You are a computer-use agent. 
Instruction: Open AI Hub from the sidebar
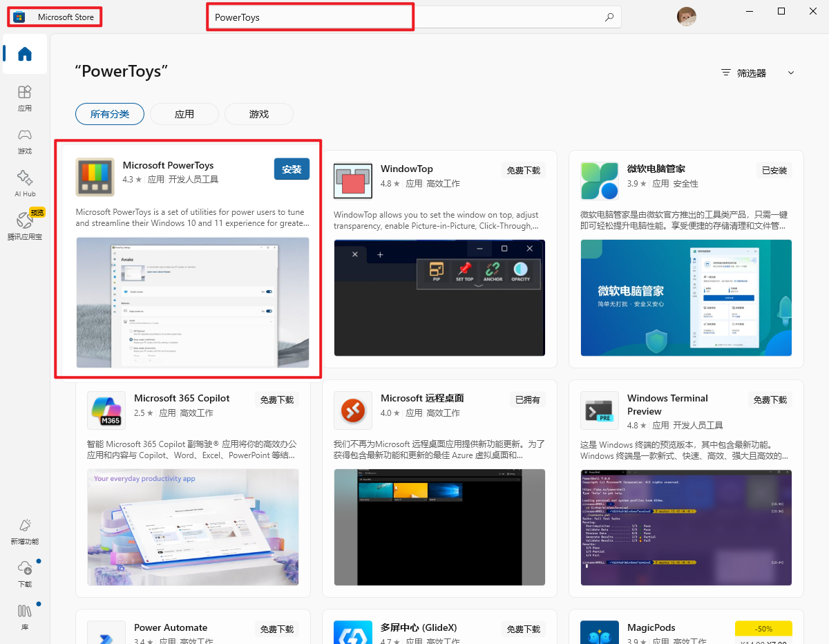click(x=25, y=184)
